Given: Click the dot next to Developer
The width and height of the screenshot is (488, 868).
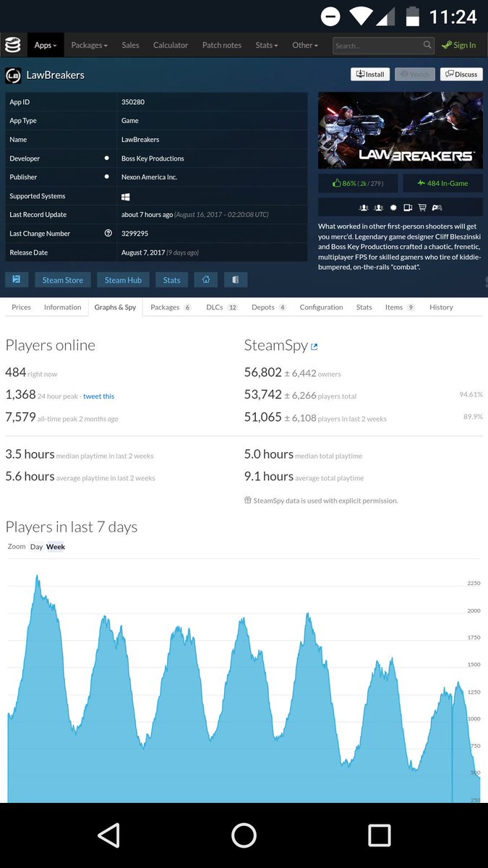Looking at the screenshot, I should [x=107, y=158].
